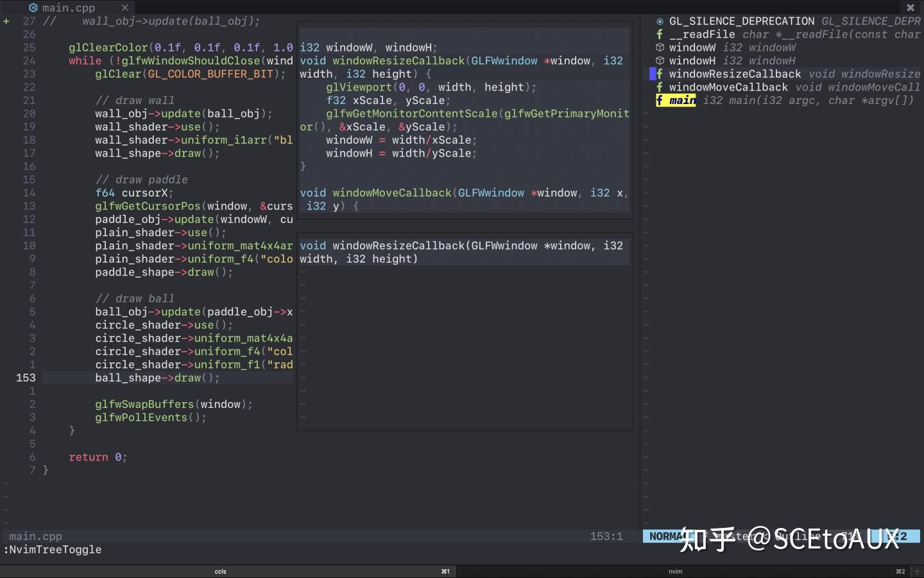Click the variable cube icon next to windowH
Viewport: 924px width, 578px height.
(659, 60)
